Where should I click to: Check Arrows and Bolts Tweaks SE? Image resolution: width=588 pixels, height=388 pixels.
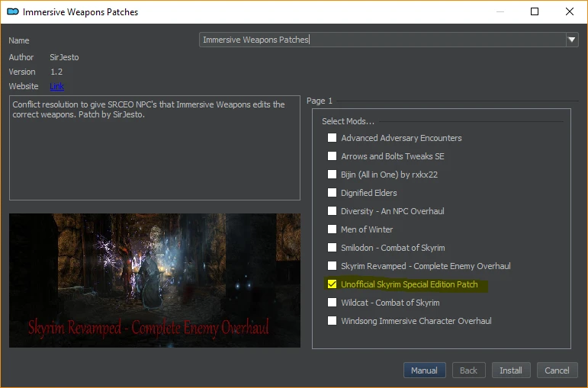[332, 156]
